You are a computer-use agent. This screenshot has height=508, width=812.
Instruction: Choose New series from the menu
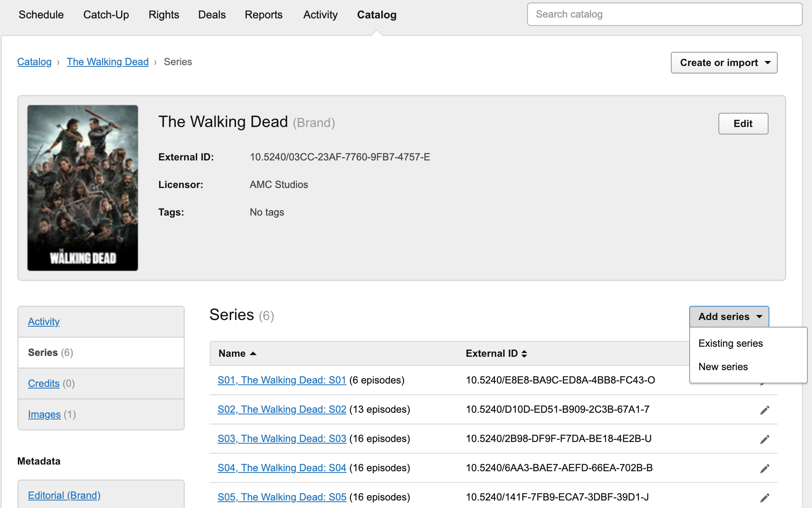tap(723, 367)
